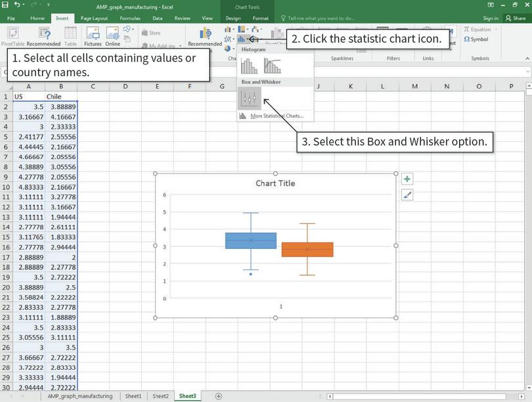
Task: Click the Store button
Action: pyautogui.click(x=151, y=33)
